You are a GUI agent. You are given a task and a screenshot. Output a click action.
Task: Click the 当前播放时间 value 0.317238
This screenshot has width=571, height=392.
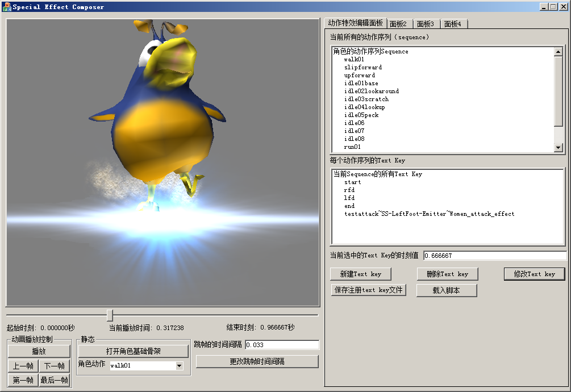170,328
